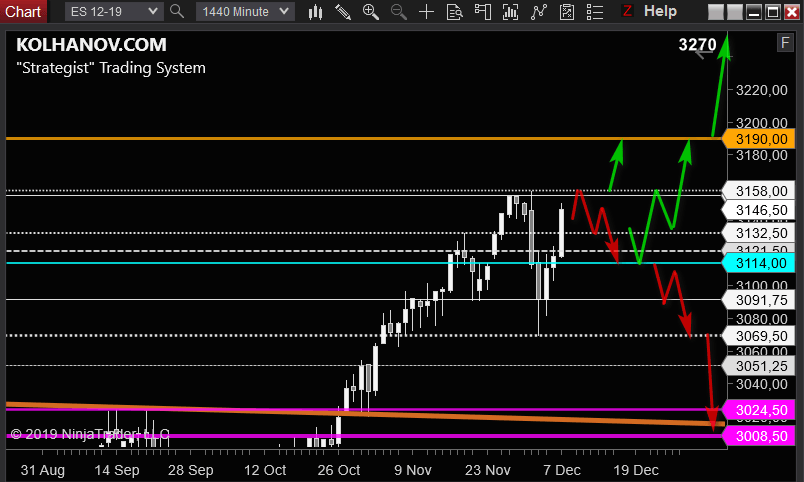
Task: Select the drawing tools pencil icon
Action: (343, 12)
